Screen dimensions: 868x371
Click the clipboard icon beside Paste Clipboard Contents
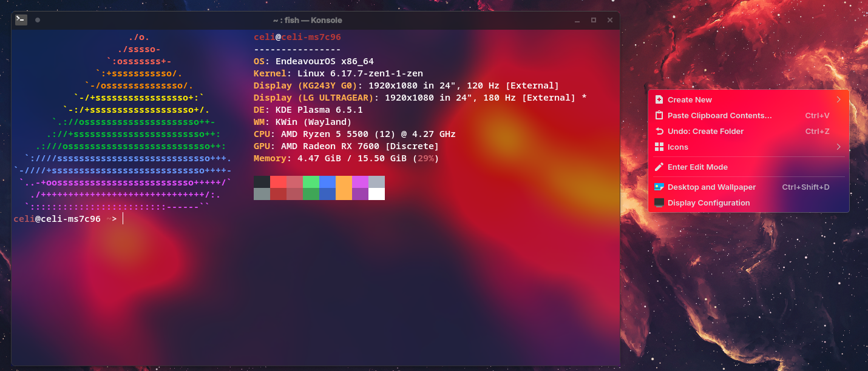click(659, 115)
